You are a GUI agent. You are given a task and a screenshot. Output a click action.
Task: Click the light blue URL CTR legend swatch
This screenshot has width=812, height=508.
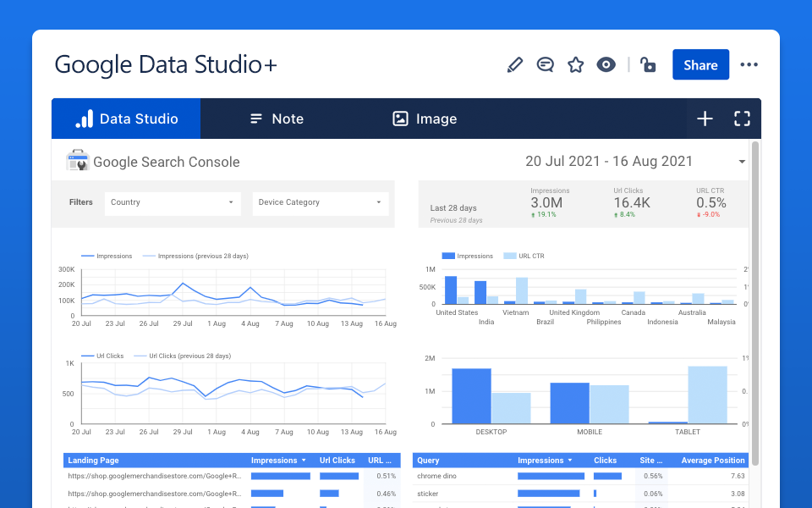[x=509, y=256]
